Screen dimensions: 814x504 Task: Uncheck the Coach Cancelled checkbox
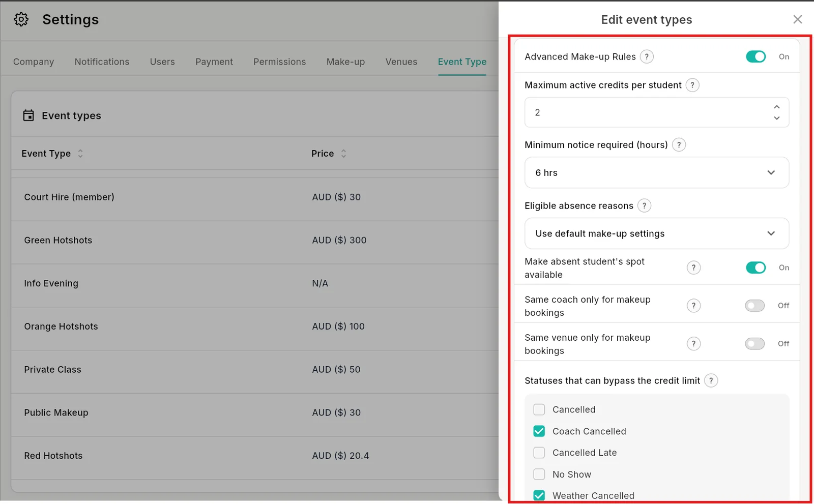pos(539,431)
